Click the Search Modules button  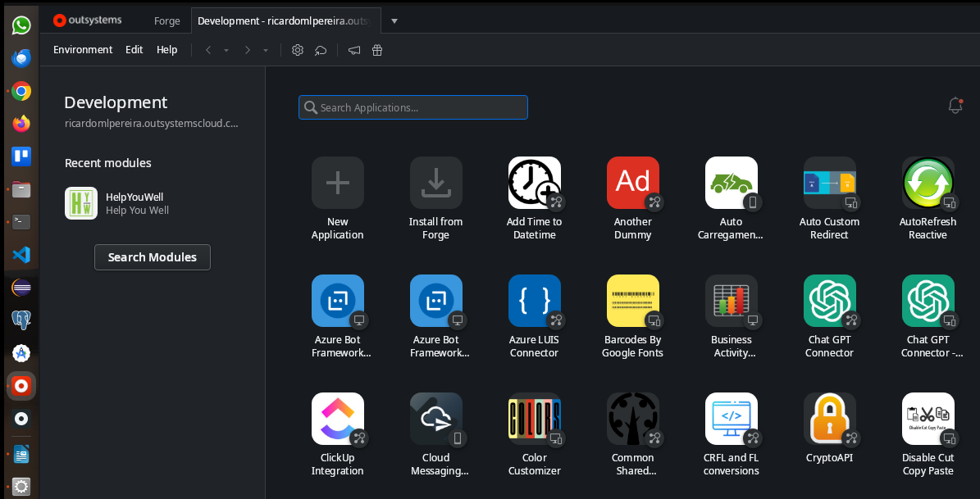pyautogui.click(x=152, y=256)
